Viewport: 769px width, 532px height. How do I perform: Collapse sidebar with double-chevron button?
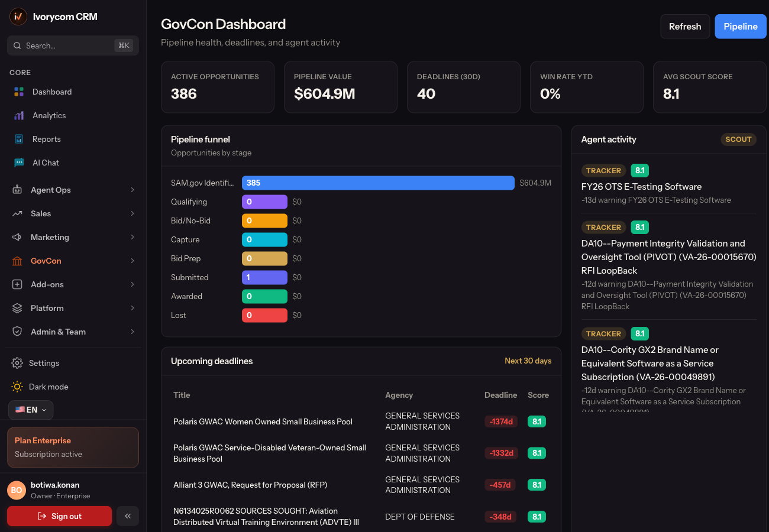coord(128,516)
